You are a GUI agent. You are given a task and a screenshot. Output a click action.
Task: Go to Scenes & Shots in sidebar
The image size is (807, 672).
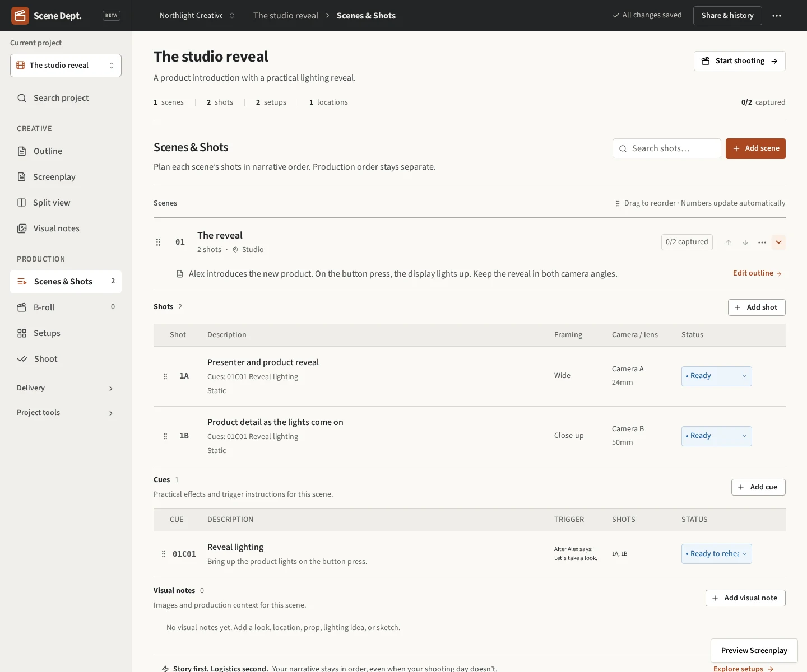(66, 282)
